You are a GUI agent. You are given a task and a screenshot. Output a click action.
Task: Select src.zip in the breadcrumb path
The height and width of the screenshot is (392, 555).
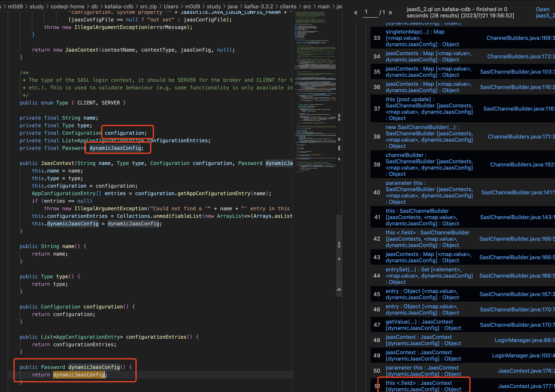click(x=149, y=7)
